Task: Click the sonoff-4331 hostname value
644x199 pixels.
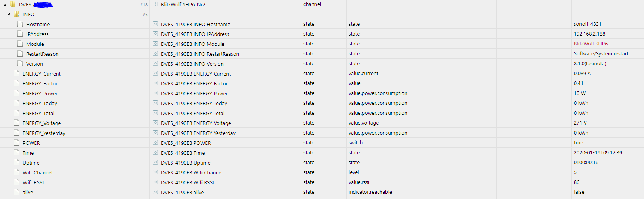Action: [587, 24]
